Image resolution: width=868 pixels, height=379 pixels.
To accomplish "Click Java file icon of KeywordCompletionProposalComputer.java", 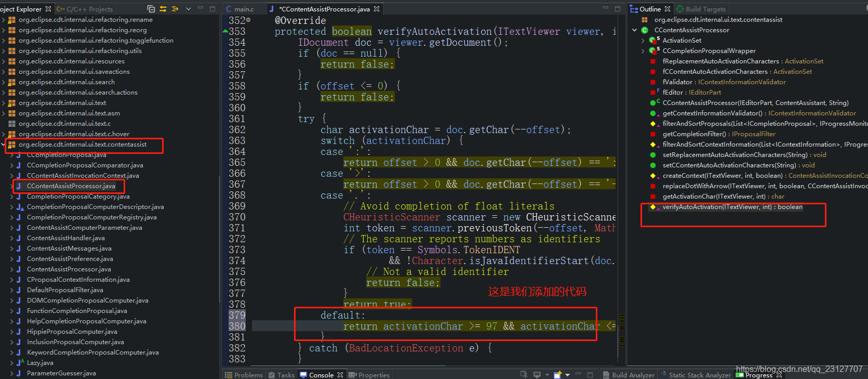I will (x=20, y=352).
